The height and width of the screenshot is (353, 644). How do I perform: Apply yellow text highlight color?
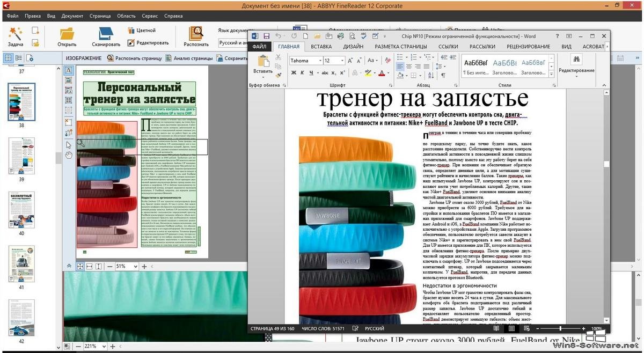point(368,73)
